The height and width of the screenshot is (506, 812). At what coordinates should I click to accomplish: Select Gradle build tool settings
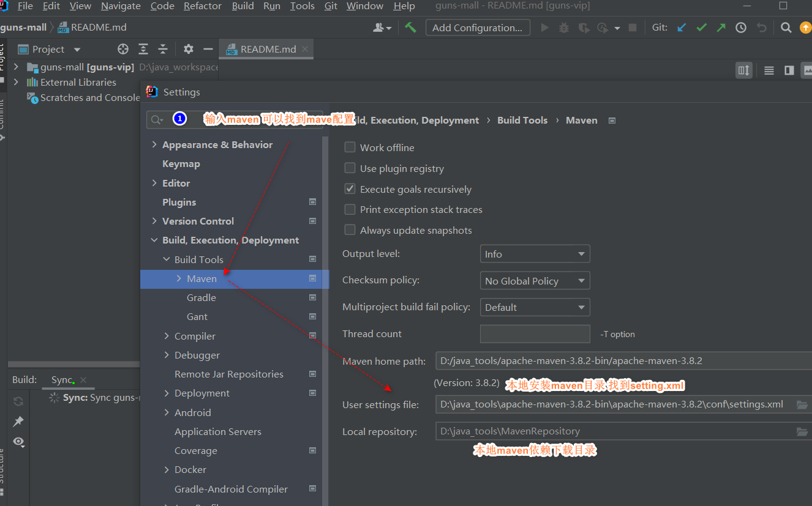click(201, 297)
